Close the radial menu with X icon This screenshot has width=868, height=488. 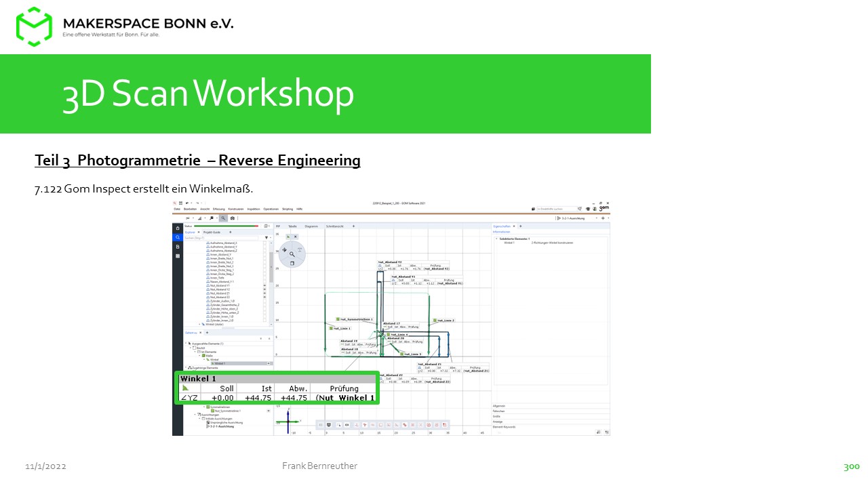(296, 237)
